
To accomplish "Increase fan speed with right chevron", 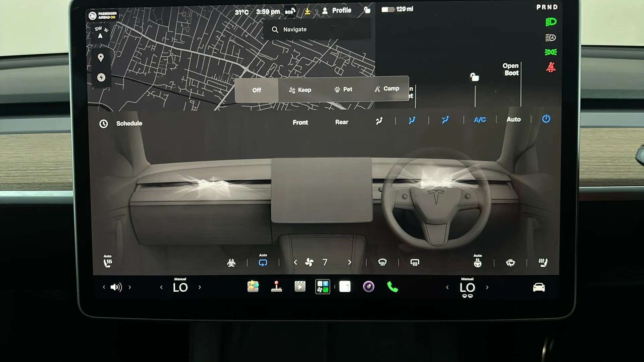I will coord(350,262).
